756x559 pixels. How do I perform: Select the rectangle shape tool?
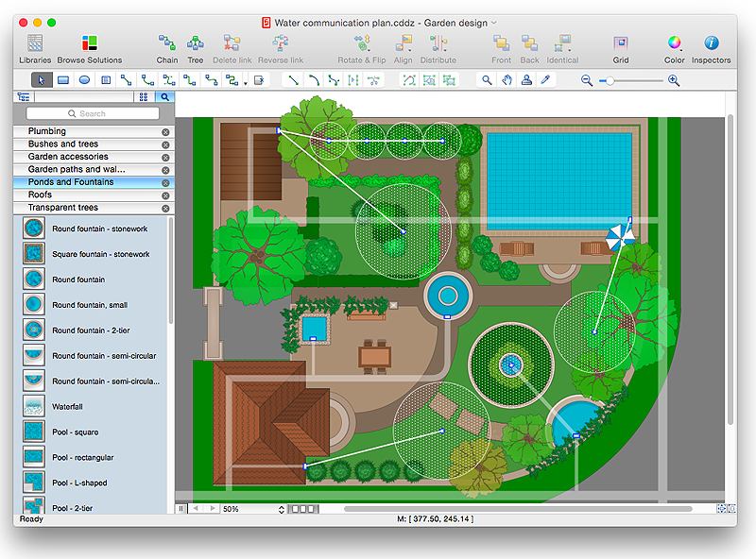point(63,80)
